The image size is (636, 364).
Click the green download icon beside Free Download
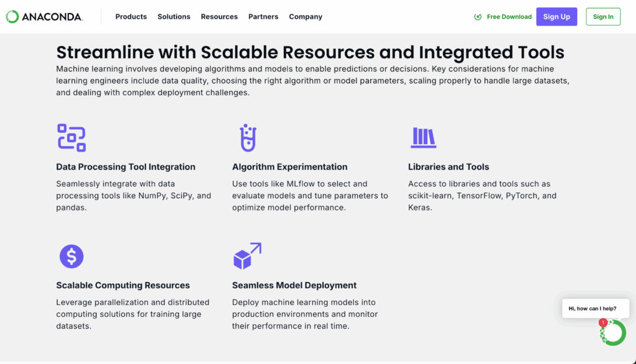[478, 17]
